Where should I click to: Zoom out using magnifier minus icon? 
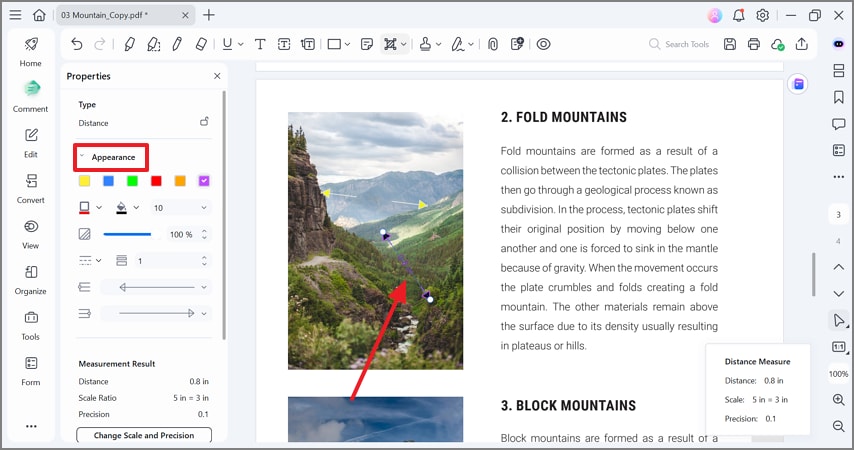[x=839, y=426]
